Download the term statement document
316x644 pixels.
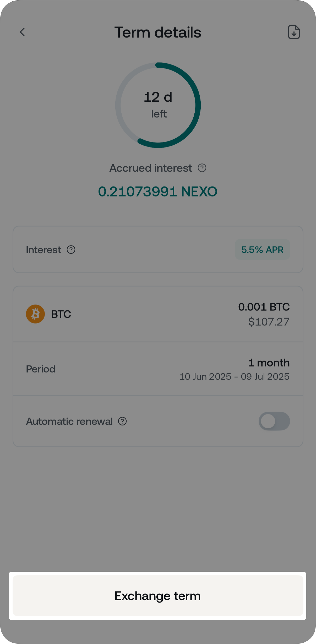coord(294,32)
